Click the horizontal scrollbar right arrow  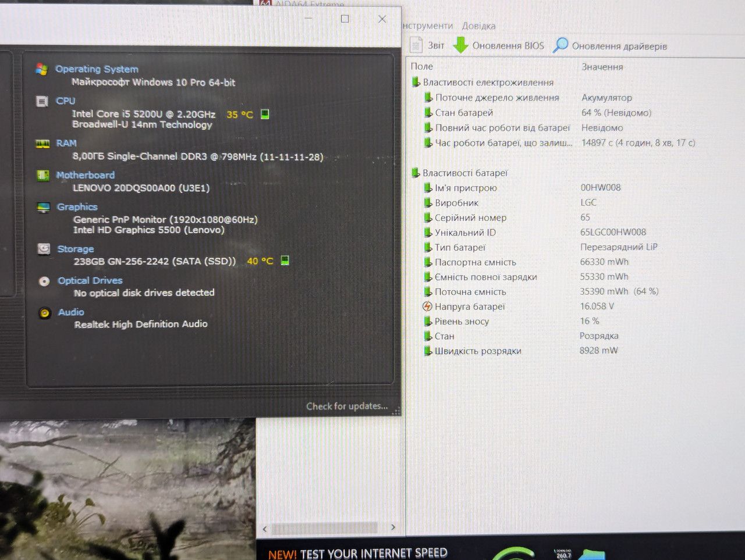click(x=393, y=527)
